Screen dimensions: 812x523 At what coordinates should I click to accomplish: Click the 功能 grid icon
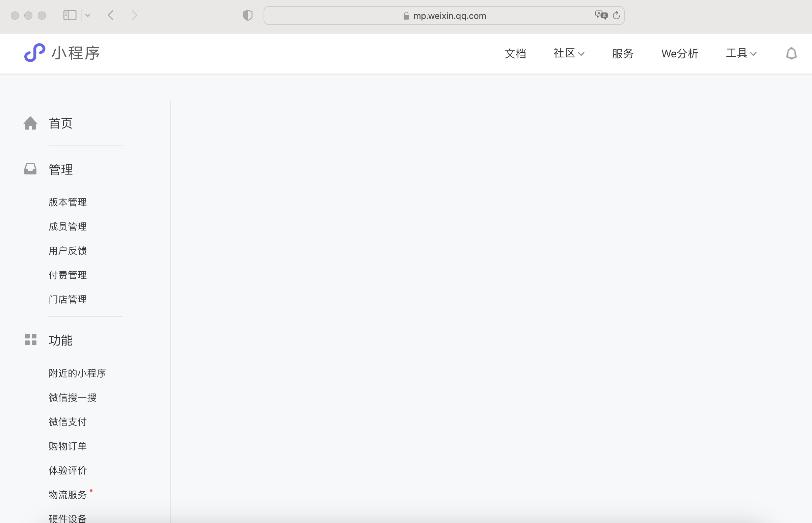tap(30, 339)
